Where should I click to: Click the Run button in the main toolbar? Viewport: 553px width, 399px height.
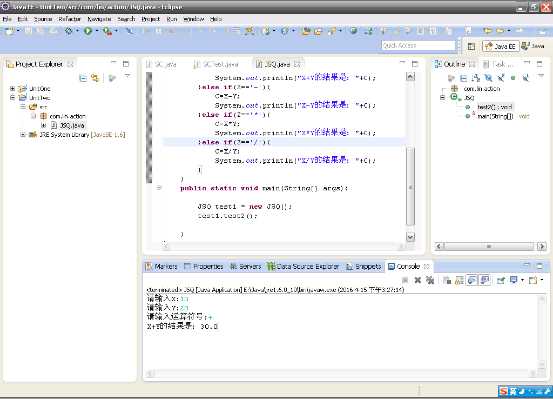coord(88,31)
